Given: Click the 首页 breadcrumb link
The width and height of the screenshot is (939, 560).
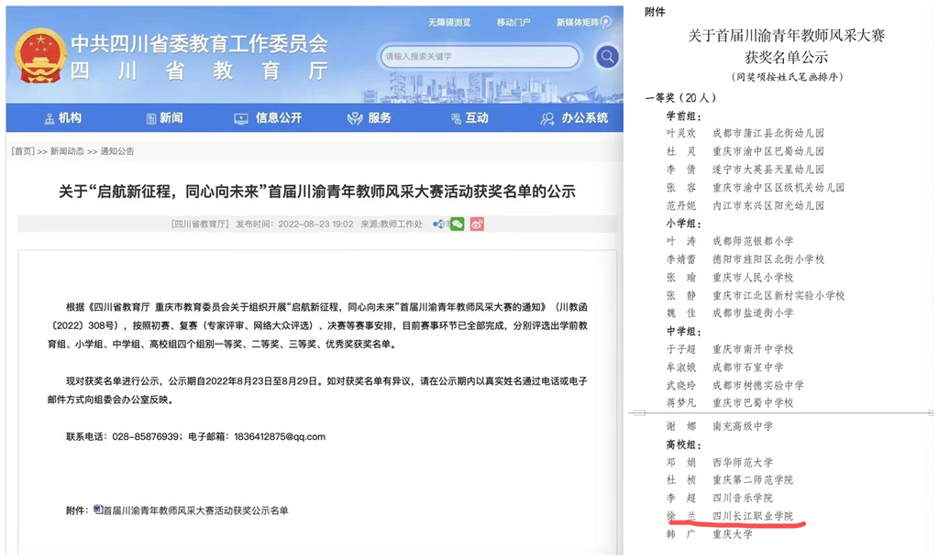Looking at the screenshot, I should (x=23, y=151).
